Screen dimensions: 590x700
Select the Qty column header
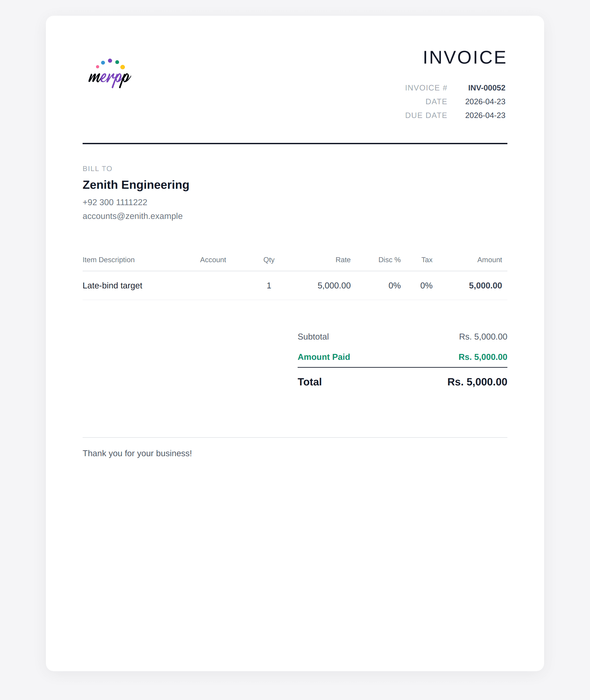coord(268,260)
